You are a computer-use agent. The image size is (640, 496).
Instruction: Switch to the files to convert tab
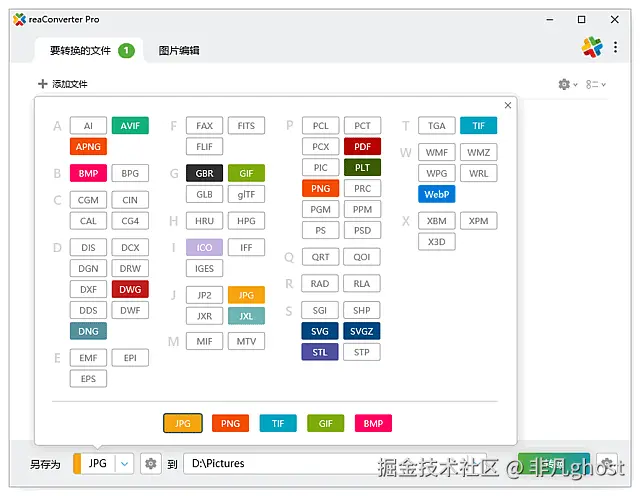[x=89, y=51]
